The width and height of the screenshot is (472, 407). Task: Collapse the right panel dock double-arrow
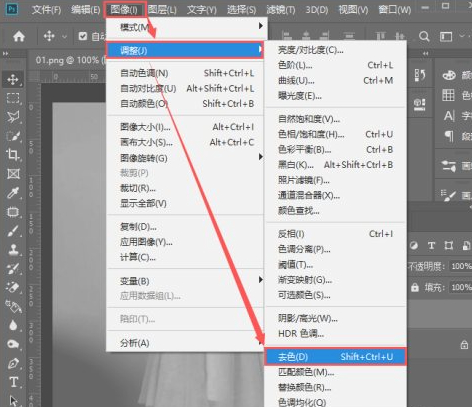point(426,53)
